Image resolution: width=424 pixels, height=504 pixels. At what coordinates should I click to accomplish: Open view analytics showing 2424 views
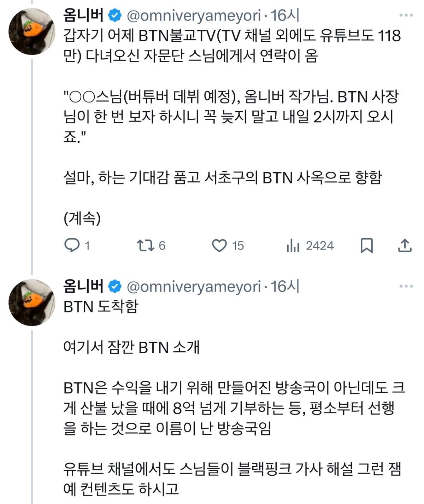click(293, 245)
